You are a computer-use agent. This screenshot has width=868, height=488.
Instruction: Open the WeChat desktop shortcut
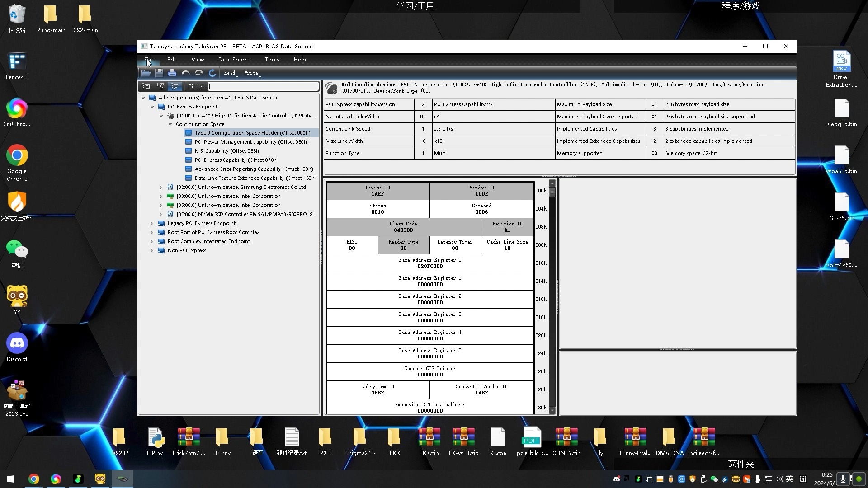tap(17, 254)
